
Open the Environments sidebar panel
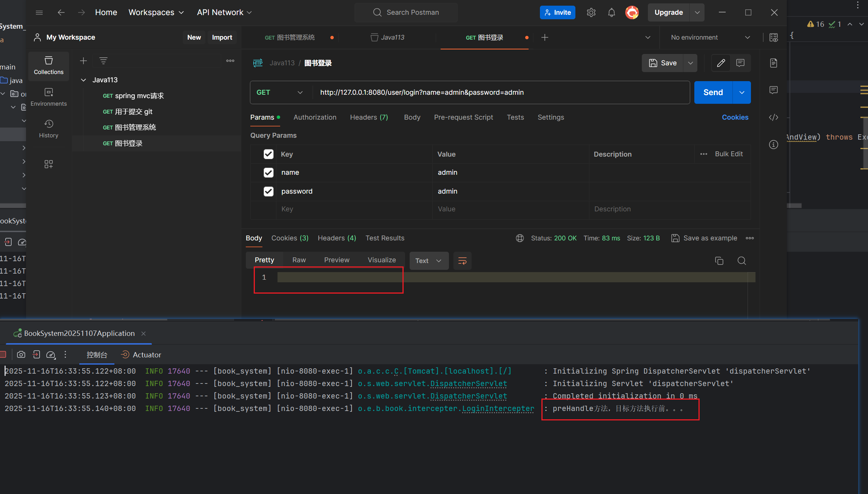tap(49, 97)
